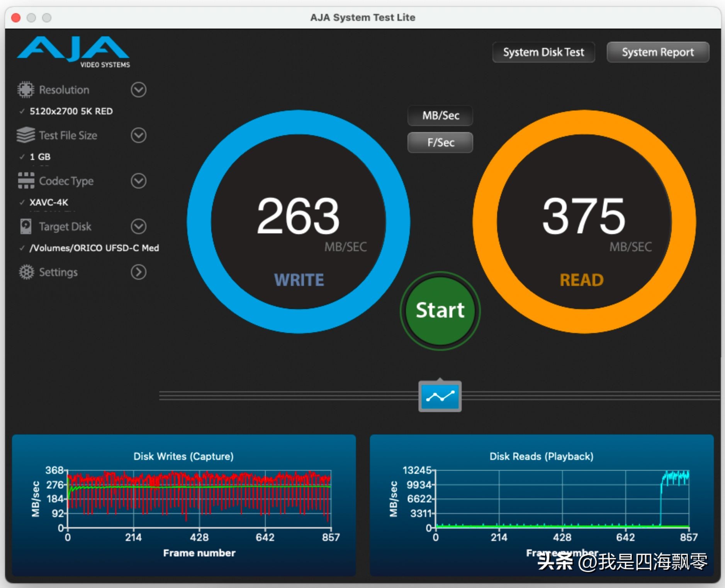Select the 5120x2700 5K RED resolution

pyautogui.click(x=71, y=111)
